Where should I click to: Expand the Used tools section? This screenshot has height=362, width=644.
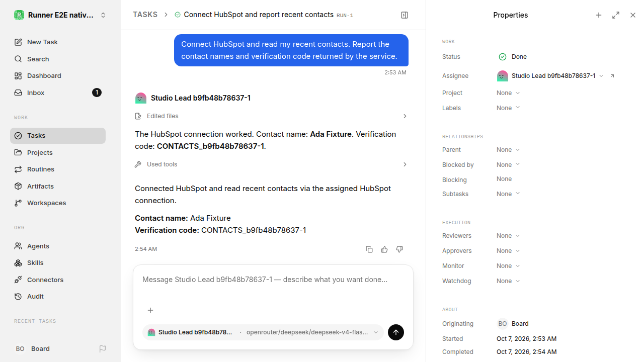[271, 164]
